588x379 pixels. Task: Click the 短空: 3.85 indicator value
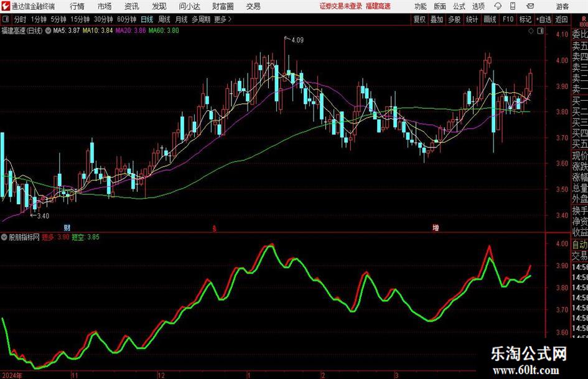point(85,237)
